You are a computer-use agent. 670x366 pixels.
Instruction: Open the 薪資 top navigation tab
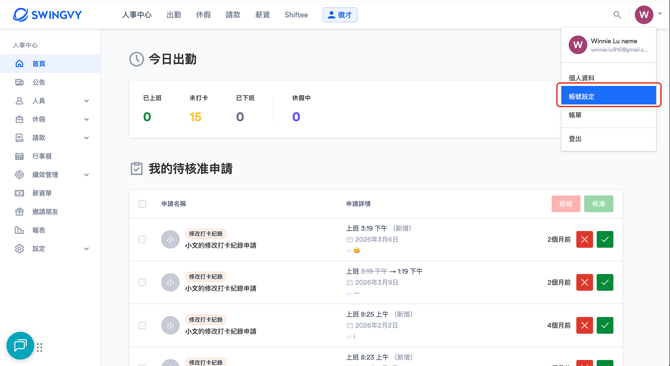pyautogui.click(x=262, y=15)
